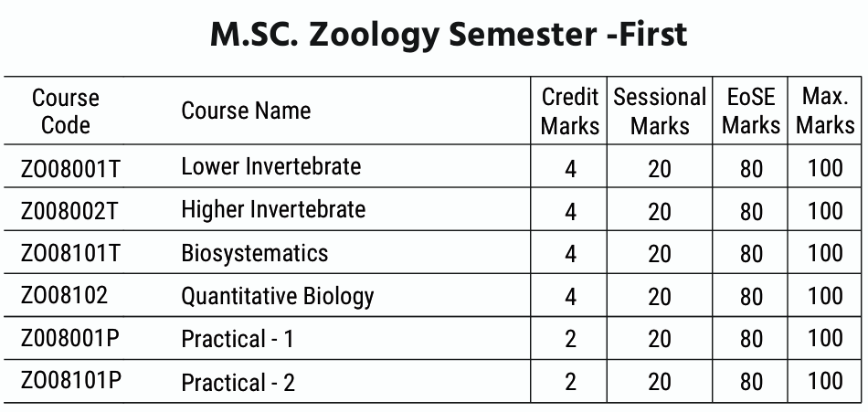Select the "Practical - 1" course name
Screen dimensions: 868x412
point(238,339)
